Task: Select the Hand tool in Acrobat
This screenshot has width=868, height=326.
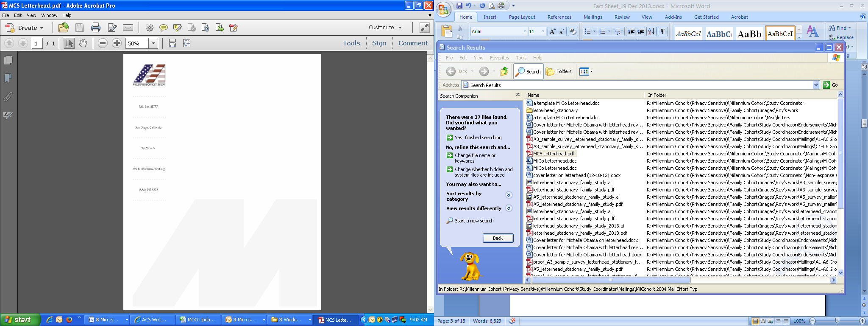Action: pyautogui.click(x=83, y=43)
